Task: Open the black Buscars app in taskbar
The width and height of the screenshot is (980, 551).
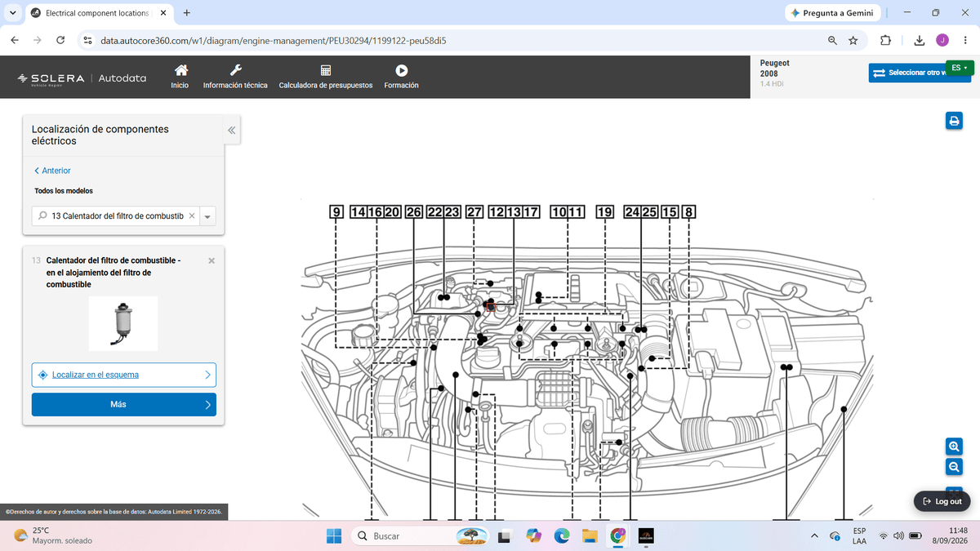Action: click(x=646, y=536)
